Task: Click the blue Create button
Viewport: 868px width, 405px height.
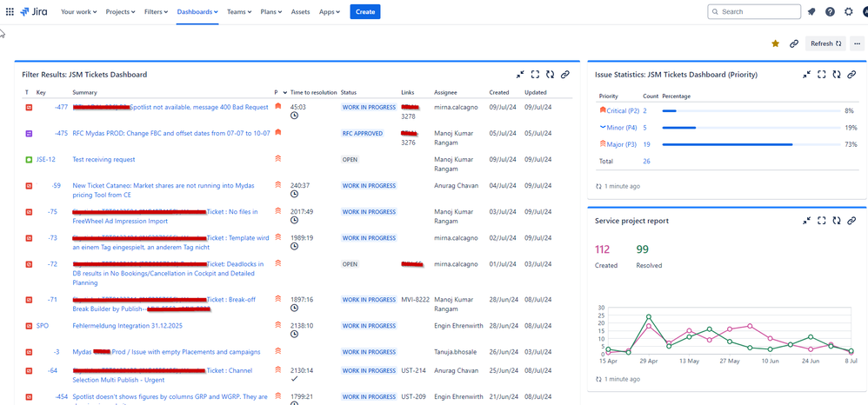Action: click(364, 11)
